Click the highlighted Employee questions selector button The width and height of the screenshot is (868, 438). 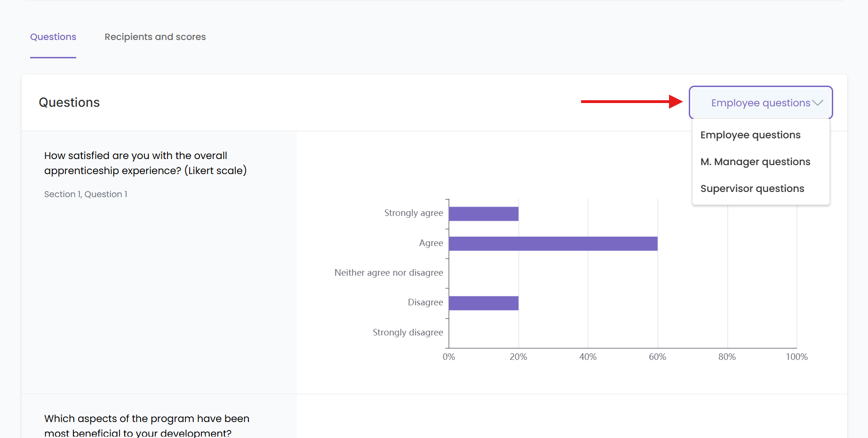(759, 103)
